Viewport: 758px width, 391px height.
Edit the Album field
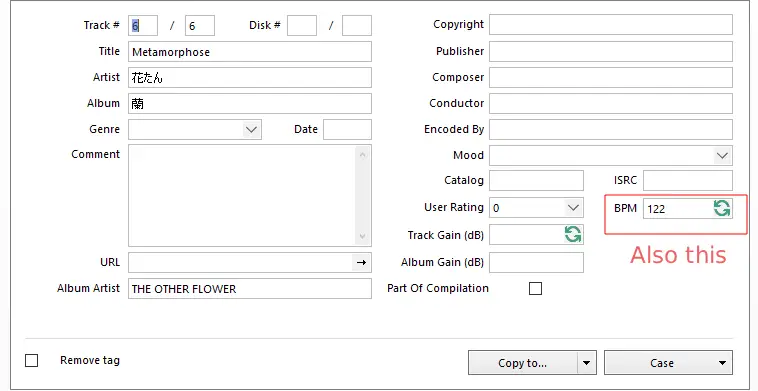click(x=250, y=103)
